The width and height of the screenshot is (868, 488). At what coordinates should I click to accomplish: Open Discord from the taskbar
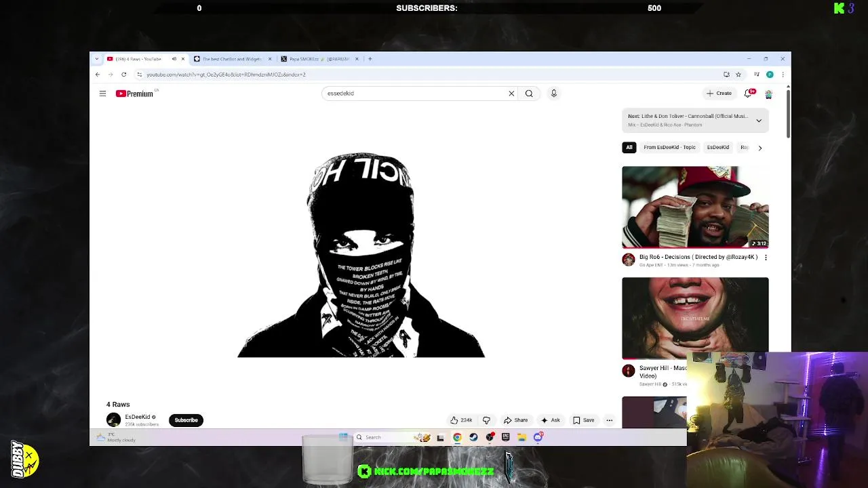[538, 437]
